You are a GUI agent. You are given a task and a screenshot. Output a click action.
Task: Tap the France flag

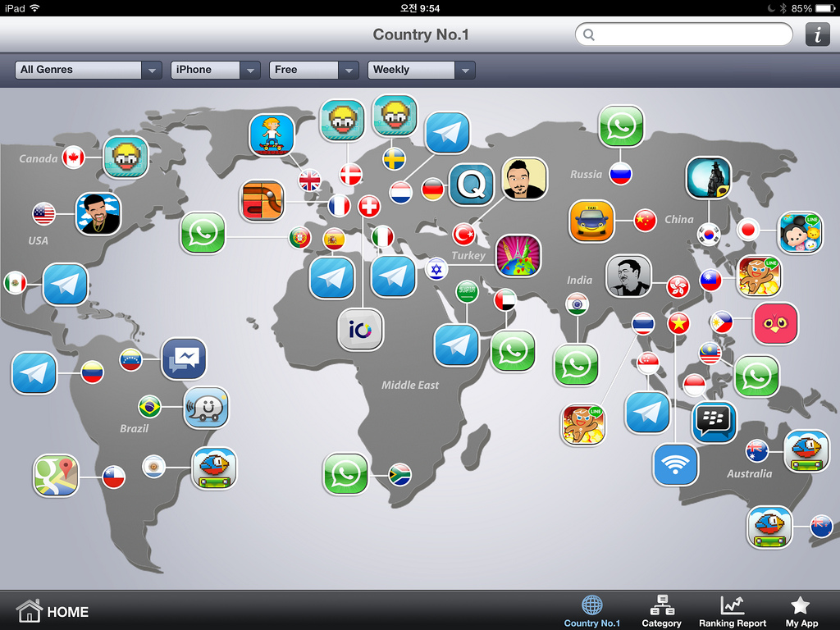click(339, 205)
